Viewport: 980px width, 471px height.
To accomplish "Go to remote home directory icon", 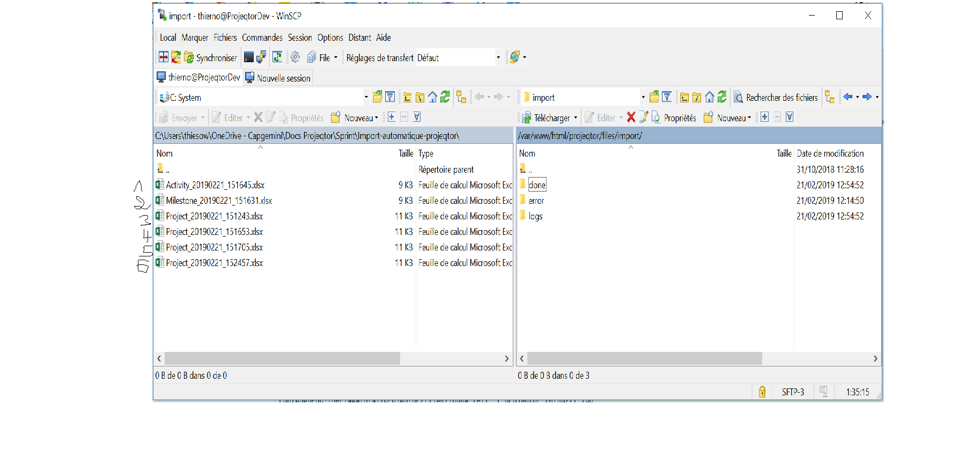I will [x=709, y=97].
